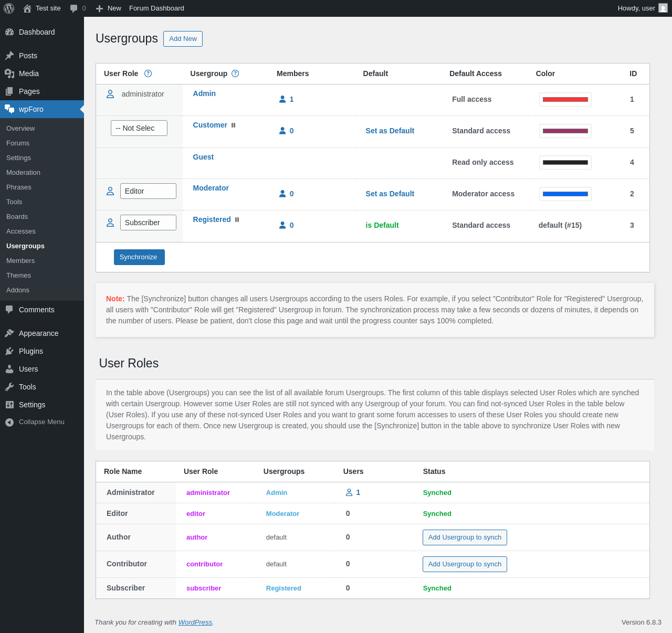Click the Add New usergroup button

pyautogui.click(x=183, y=39)
